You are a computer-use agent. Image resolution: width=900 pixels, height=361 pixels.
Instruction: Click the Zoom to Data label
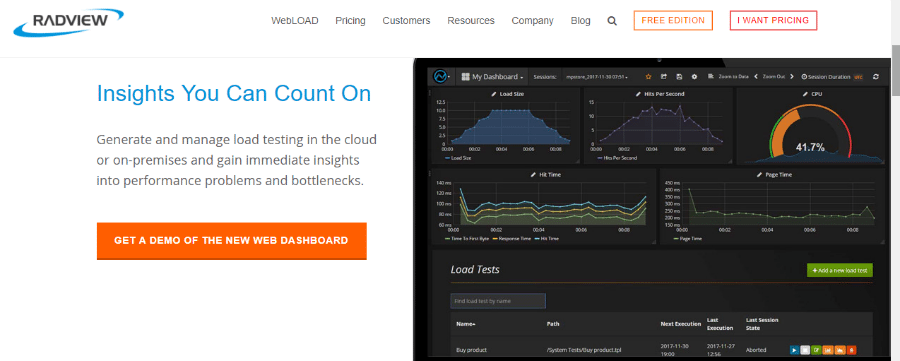[734, 76]
